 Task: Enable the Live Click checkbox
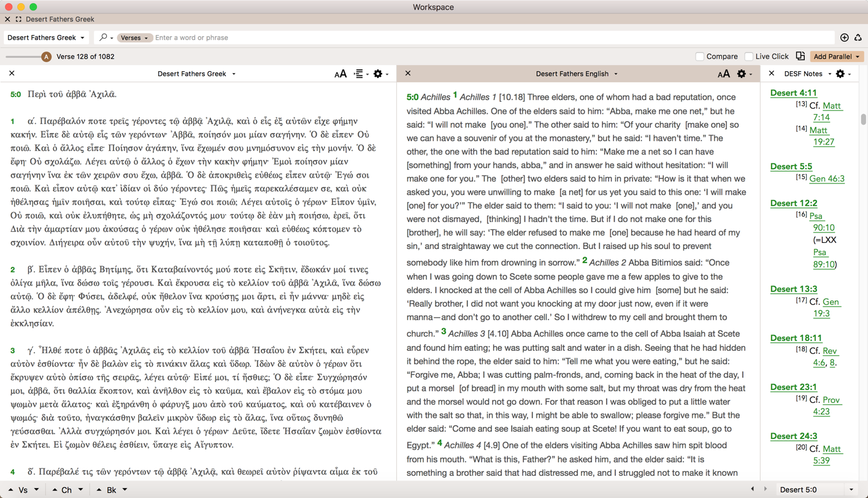[x=748, y=56]
